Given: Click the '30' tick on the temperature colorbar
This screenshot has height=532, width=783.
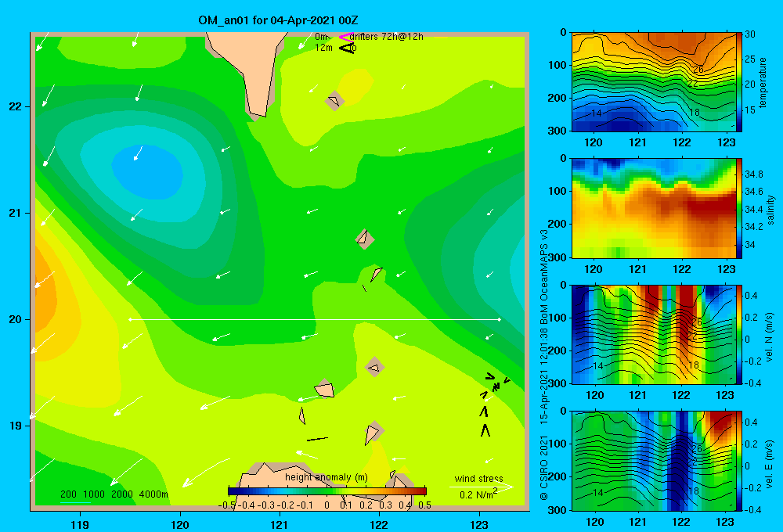Looking at the screenshot, I should [750, 34].
